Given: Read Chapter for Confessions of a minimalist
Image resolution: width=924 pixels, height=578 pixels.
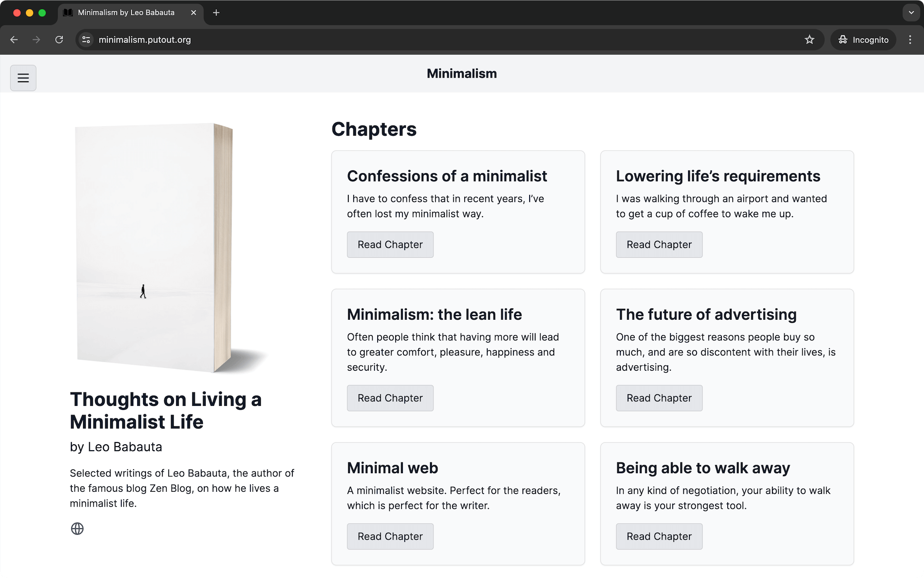Looking at the screenshot, I should (390, 245).
